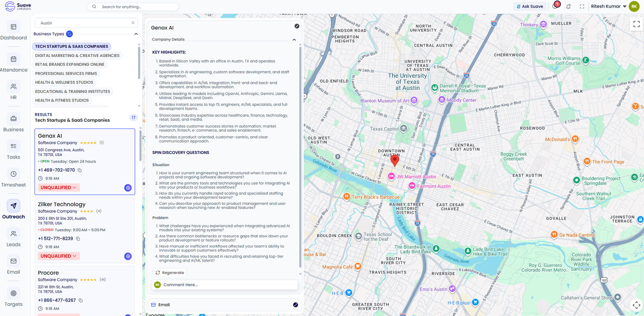Click the Email section edit icon
This screenshot has width=644, height=316.
(x=295, y=305)
